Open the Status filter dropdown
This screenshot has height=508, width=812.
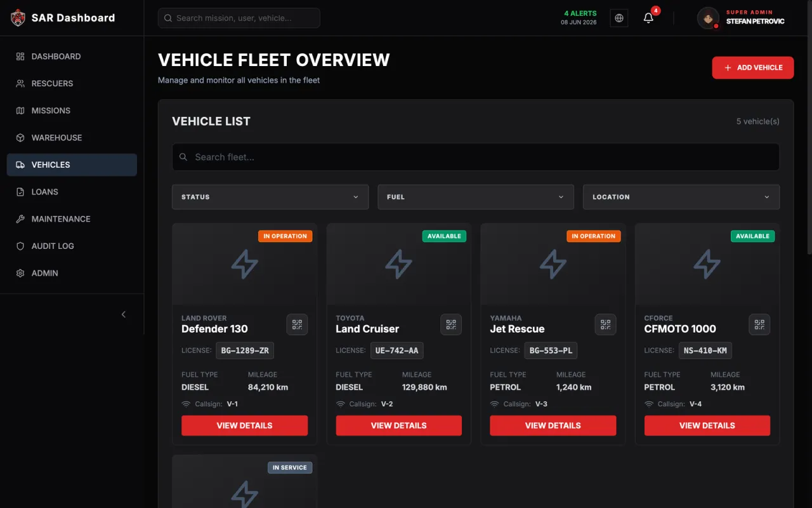pos(270,197)
